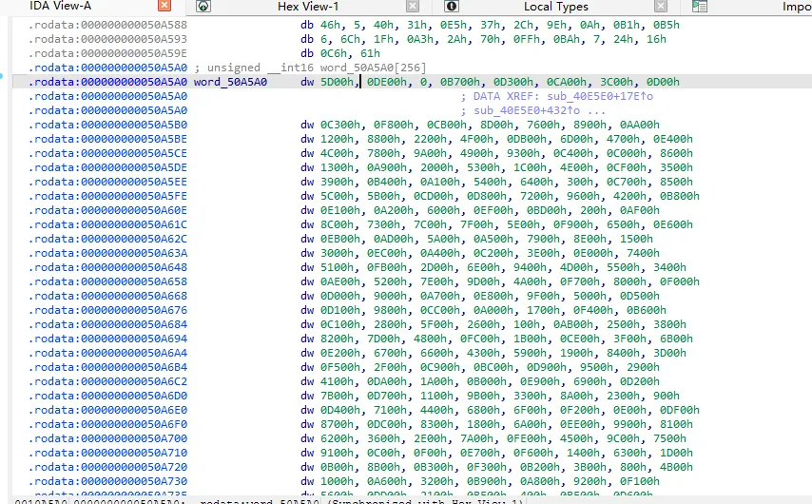Click the unsigned __int16 word_50A5A0[256] comment
The height and width of the screenshot is (504, 812).
point(310,68)
